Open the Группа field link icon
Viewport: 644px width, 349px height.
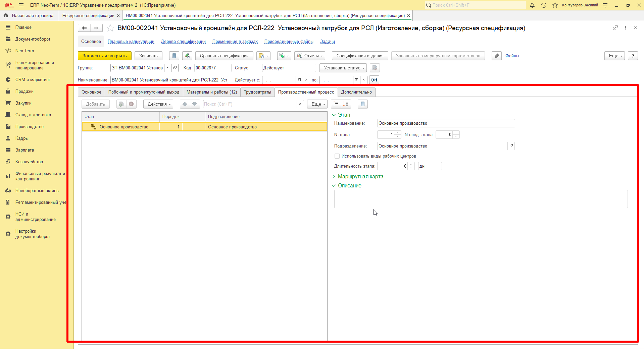click(x=175, y=68)
